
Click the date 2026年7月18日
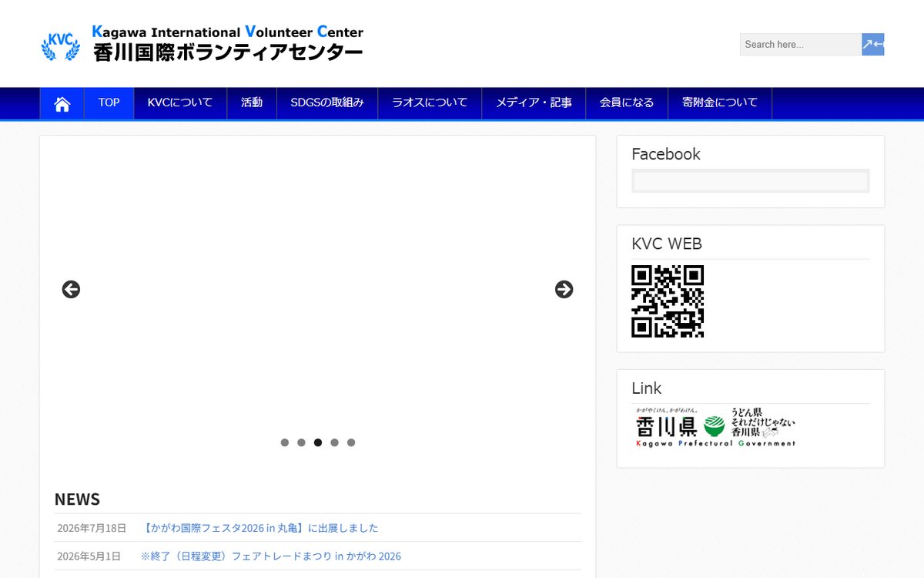point(92,528)
